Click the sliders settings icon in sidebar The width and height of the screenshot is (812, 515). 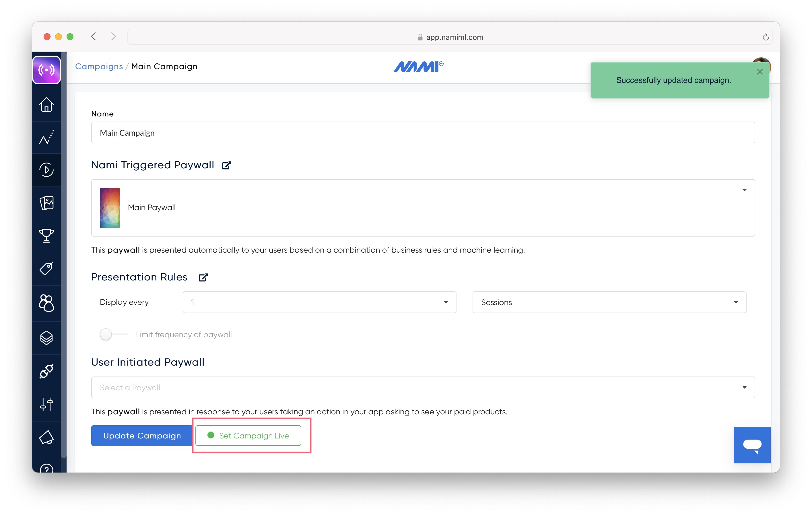46,404
